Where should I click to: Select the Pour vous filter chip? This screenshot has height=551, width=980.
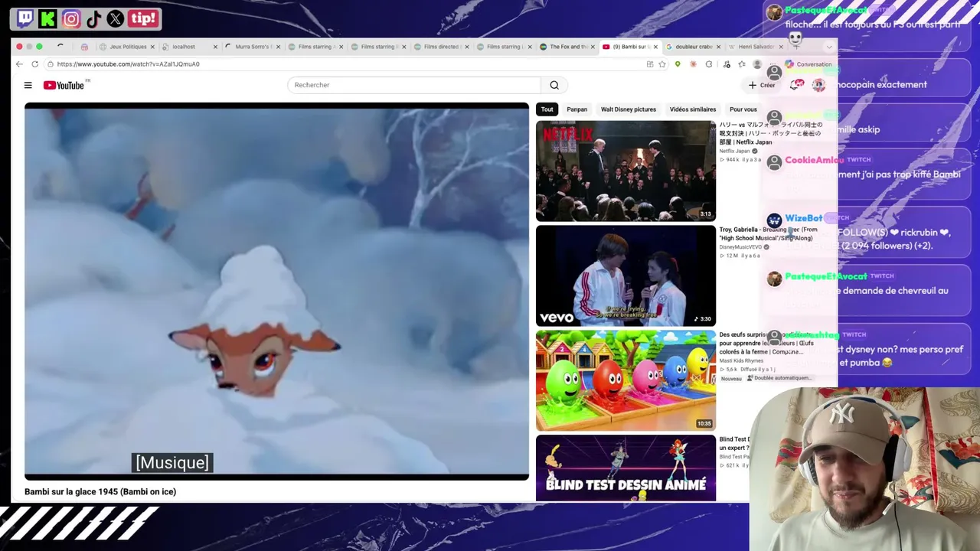click(x=743, y=109)
